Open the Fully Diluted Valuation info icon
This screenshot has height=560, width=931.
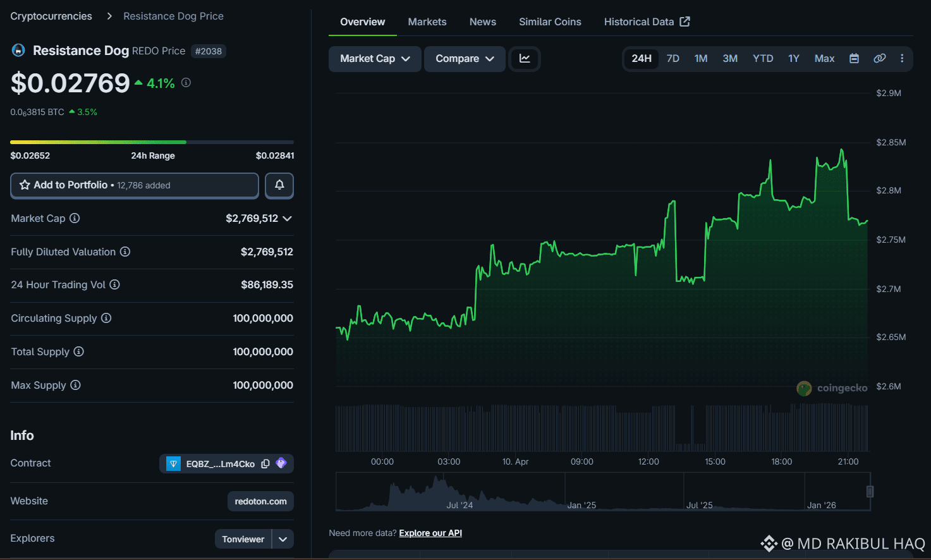click(x=125, y=252)
